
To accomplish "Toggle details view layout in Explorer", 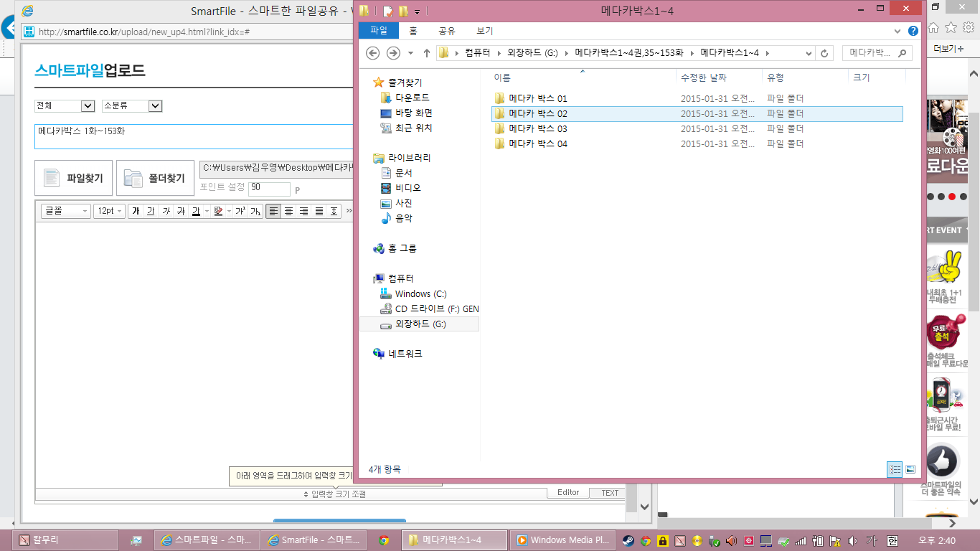I will point(895,469).
